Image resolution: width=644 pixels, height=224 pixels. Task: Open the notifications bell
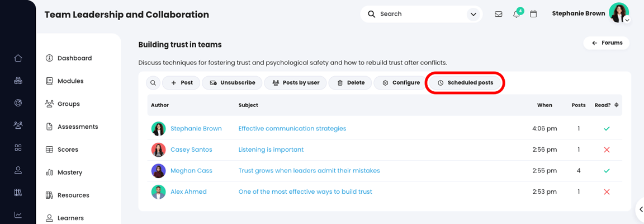coord(517,14)
